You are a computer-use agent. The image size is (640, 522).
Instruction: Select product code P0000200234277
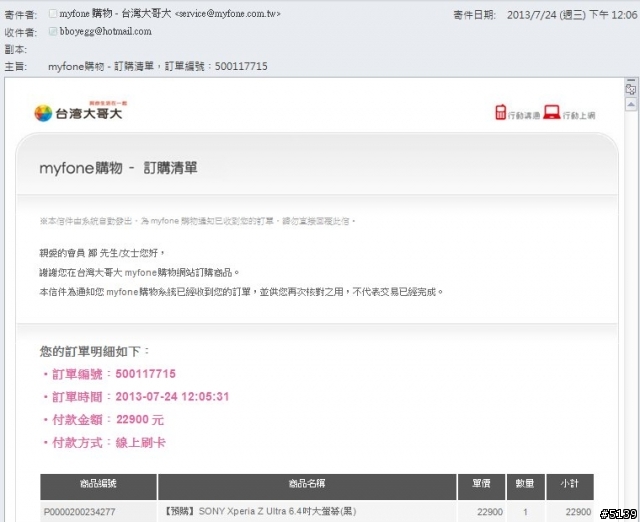click(x=79, y=512)
